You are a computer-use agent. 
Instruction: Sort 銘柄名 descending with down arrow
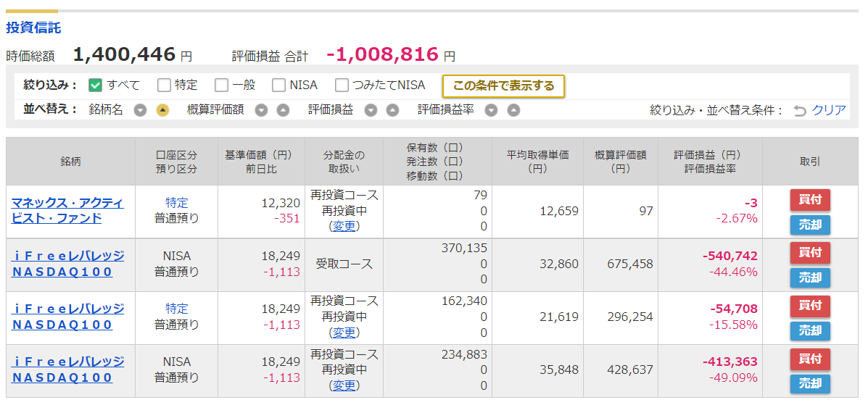[x=141, y=110]
